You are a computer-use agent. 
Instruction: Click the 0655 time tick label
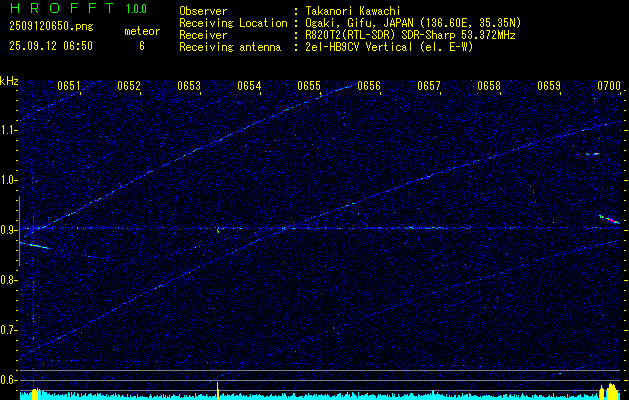309,87
